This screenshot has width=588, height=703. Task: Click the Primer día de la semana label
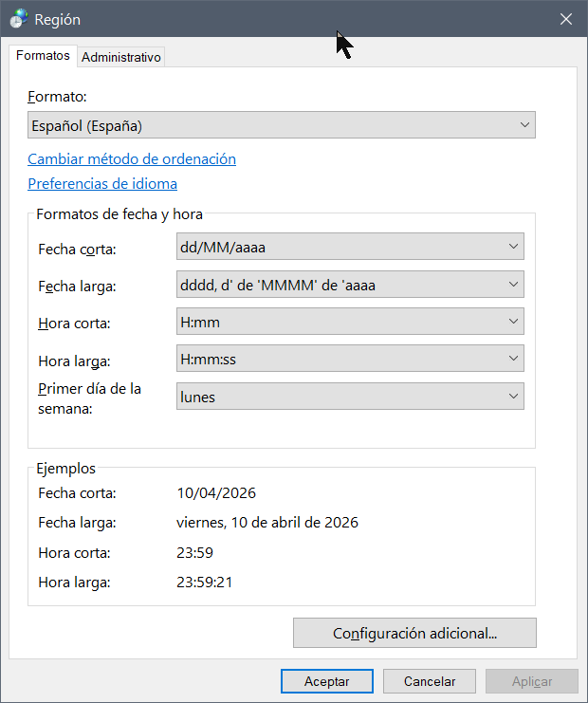(x=90, y=398)
